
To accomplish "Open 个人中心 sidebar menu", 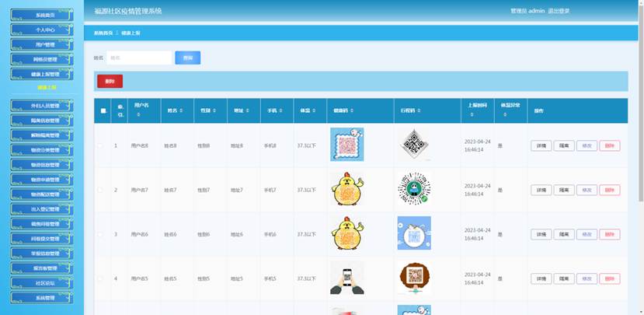I will pyautogui.click(x=42, y=30).
